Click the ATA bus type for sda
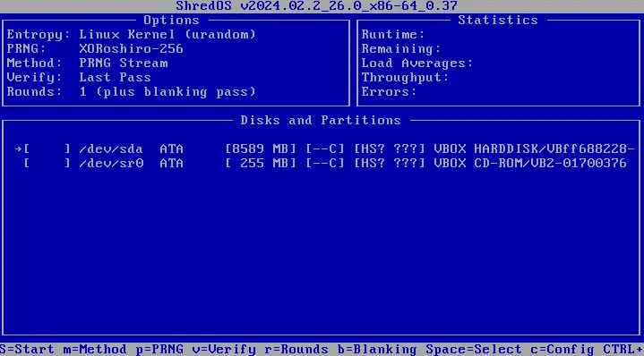 (171, 148)
